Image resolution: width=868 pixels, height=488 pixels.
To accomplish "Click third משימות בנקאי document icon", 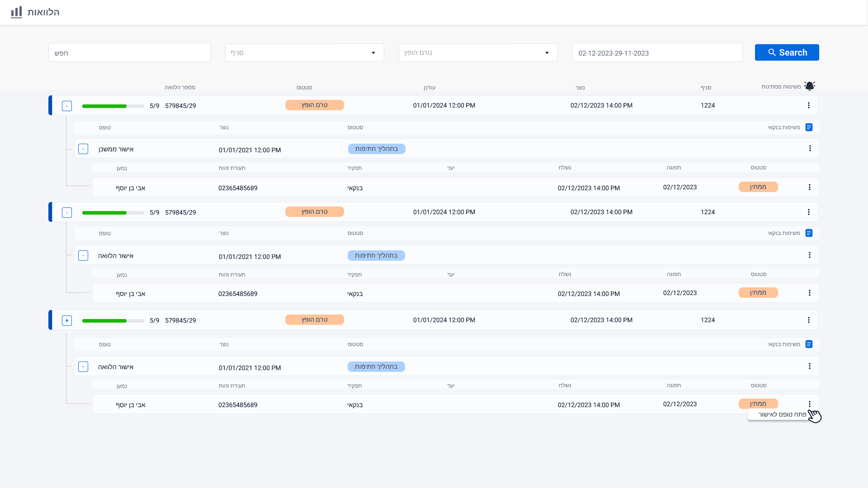I will 809,344.
